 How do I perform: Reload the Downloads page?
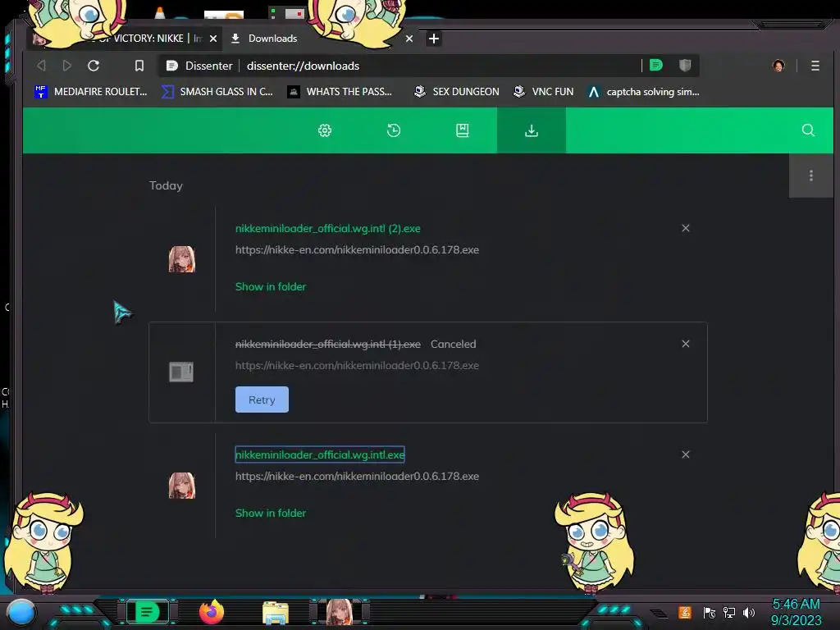tap(94, 66)
